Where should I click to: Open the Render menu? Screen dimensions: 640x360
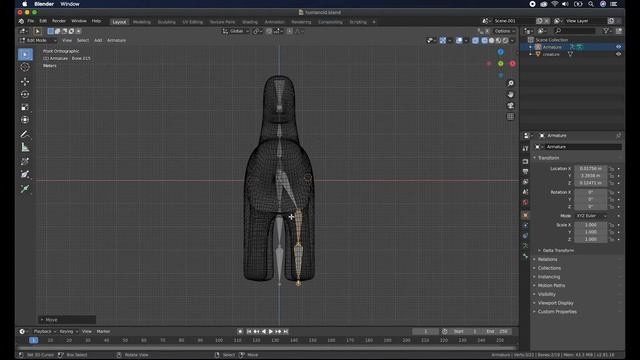[x=59, y=21]
